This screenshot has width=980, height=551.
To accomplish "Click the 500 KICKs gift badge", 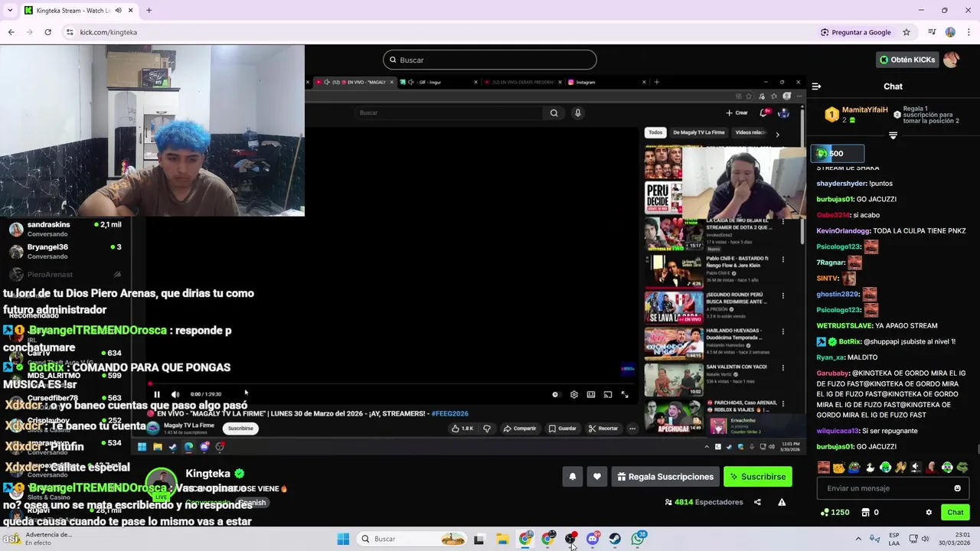I will 838,154.
